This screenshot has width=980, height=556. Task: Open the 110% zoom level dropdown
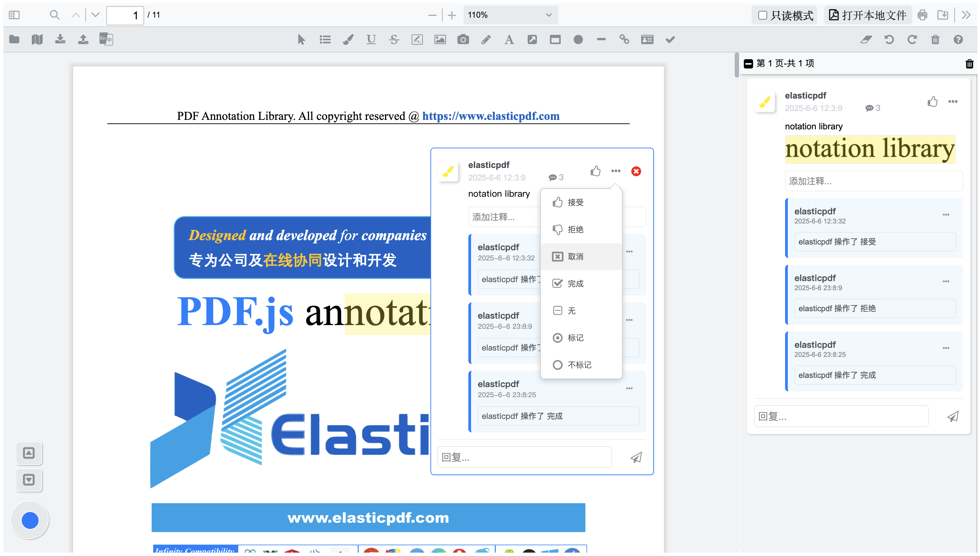coord(510,15)
